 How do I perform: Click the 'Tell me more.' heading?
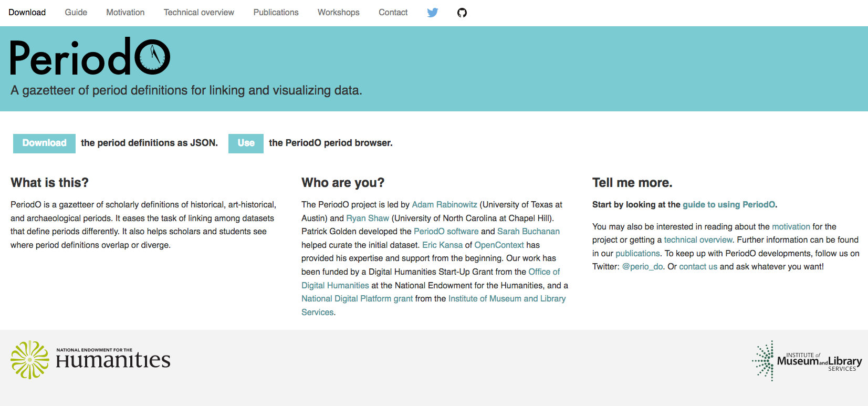[x=632, y=183]
